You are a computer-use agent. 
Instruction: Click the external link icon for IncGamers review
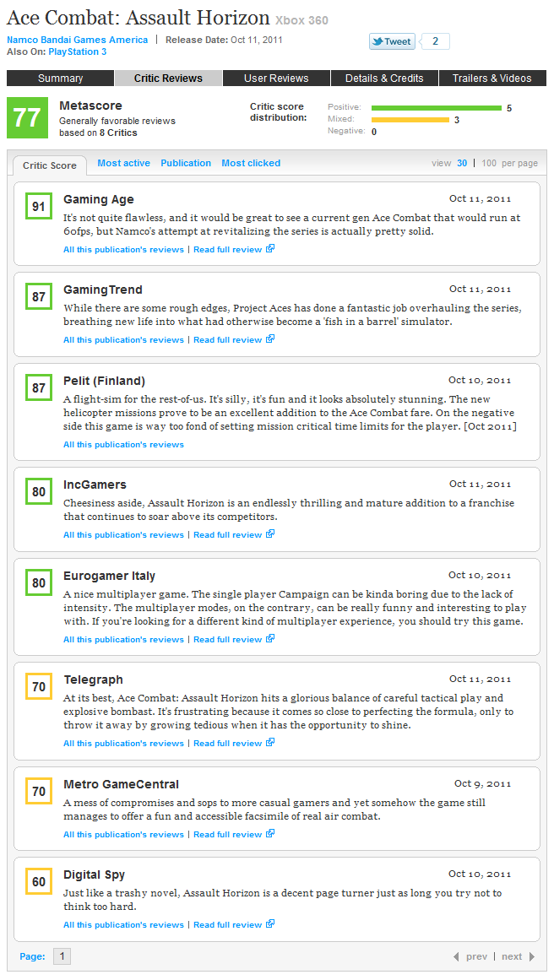click(270, 534)
